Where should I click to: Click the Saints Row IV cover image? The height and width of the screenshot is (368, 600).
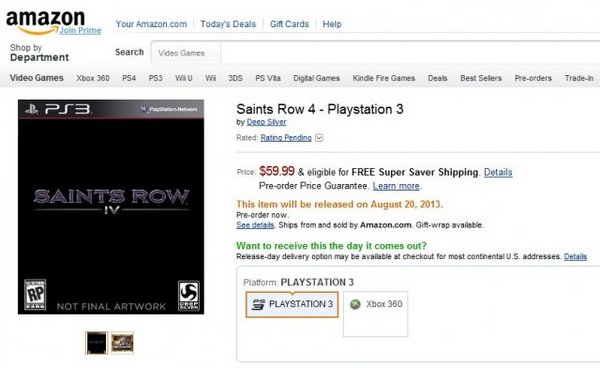pyautogui.click(x=111, y=207)
